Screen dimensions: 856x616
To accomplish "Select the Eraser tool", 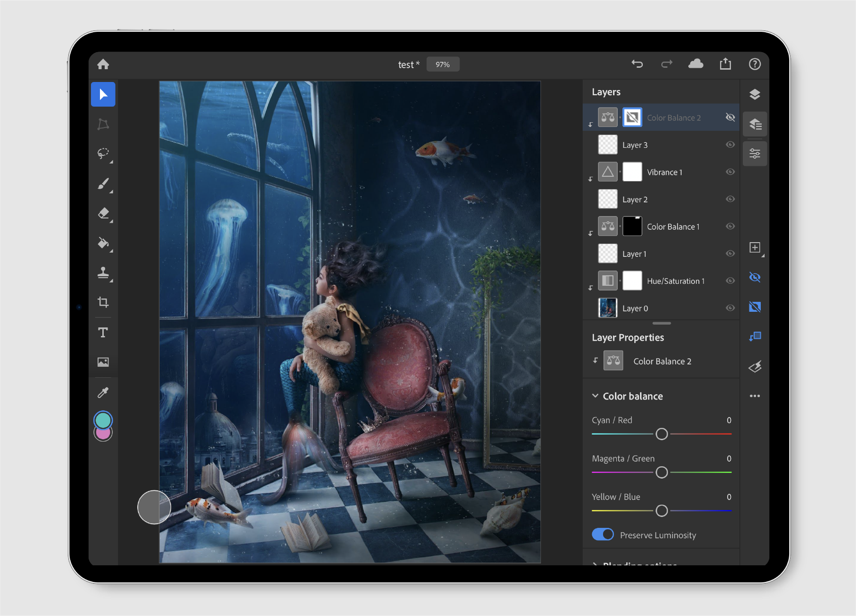I will coord(103,214).
